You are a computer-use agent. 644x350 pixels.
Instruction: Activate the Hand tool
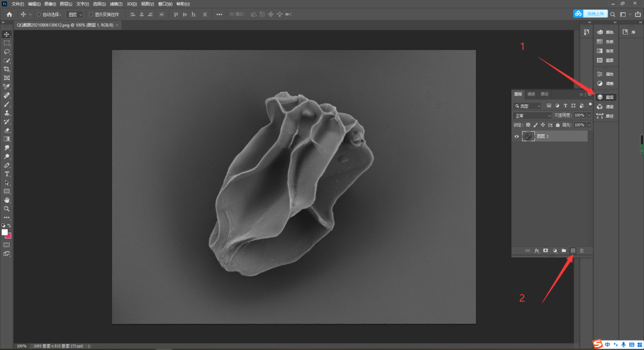tap(7, 200)
